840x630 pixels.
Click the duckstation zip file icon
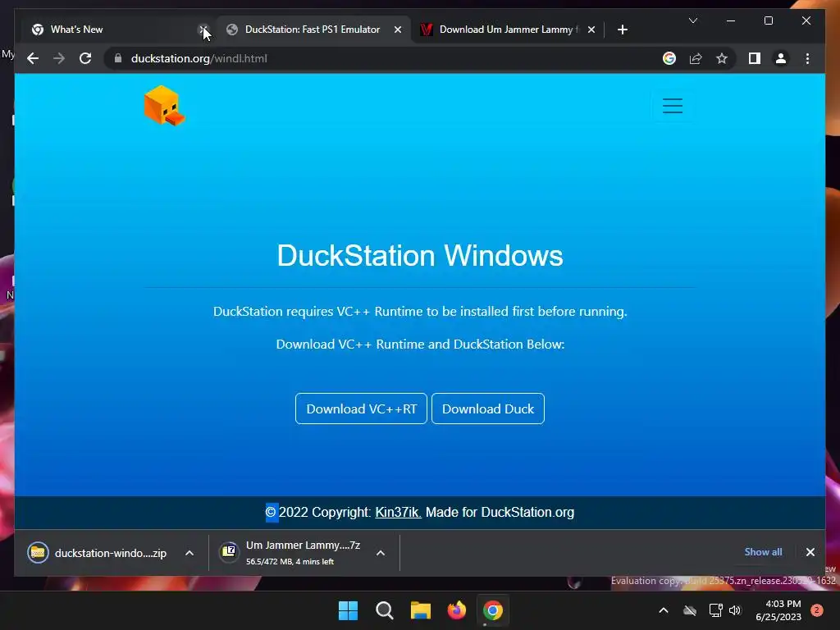click(38, 552)
